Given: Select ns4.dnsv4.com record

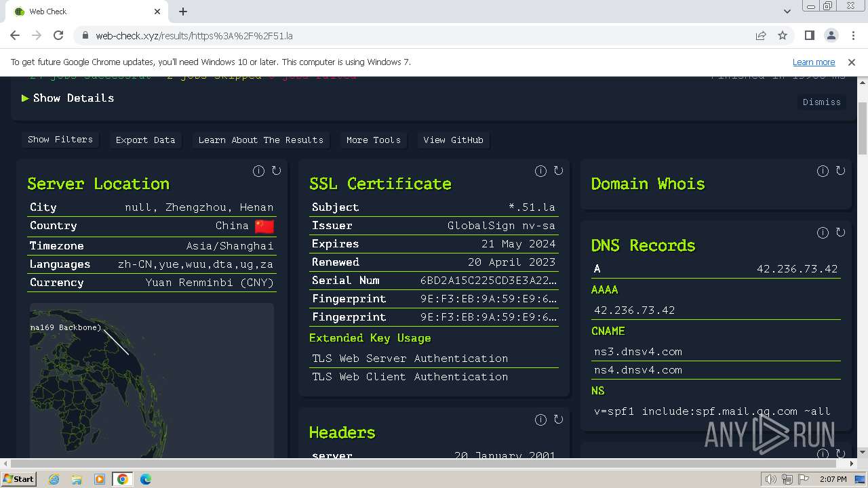Looking at the screenshot, I should (x=638, y=370).
